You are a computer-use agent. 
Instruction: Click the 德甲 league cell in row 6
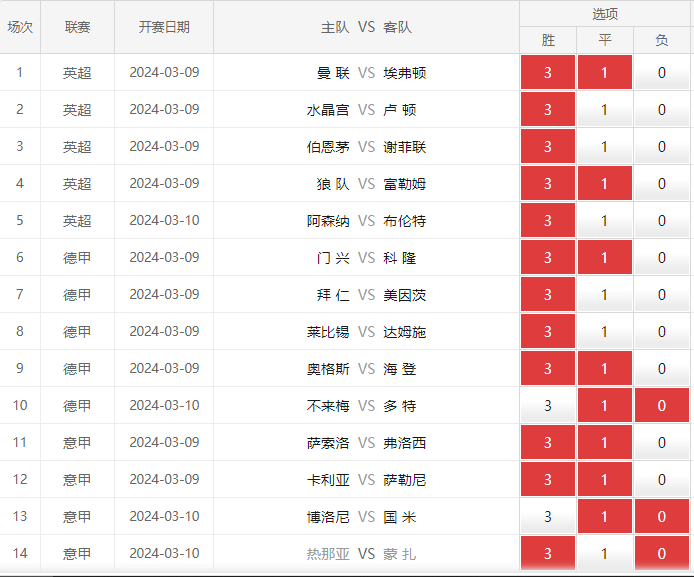(x=77, y=258)
